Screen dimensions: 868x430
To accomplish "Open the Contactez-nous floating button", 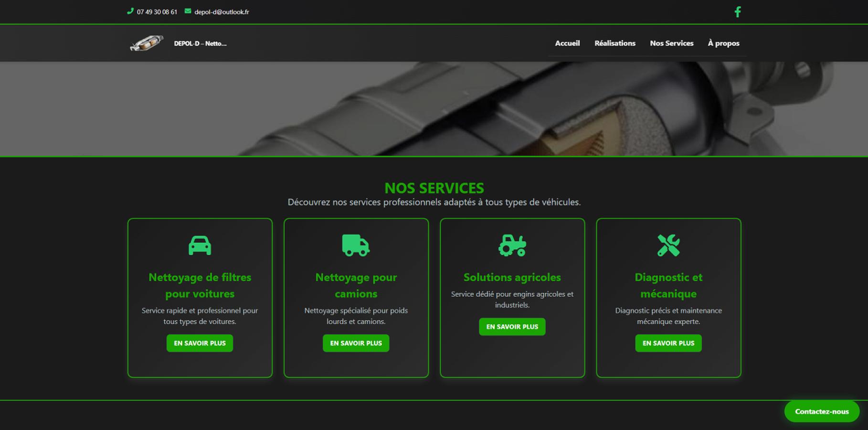I will tap(821, 411).
